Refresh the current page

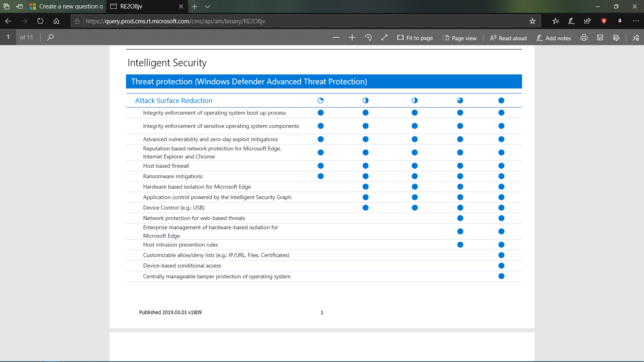click(x=40, y=21)
